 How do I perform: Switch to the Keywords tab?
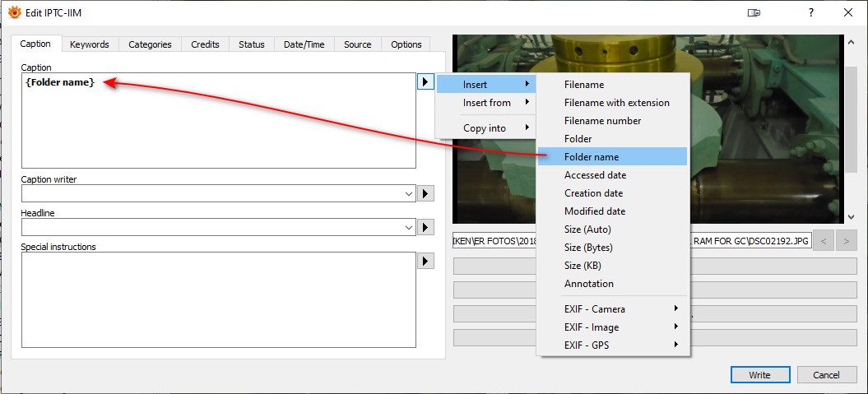pyautogui.click(x=90, y=44)
